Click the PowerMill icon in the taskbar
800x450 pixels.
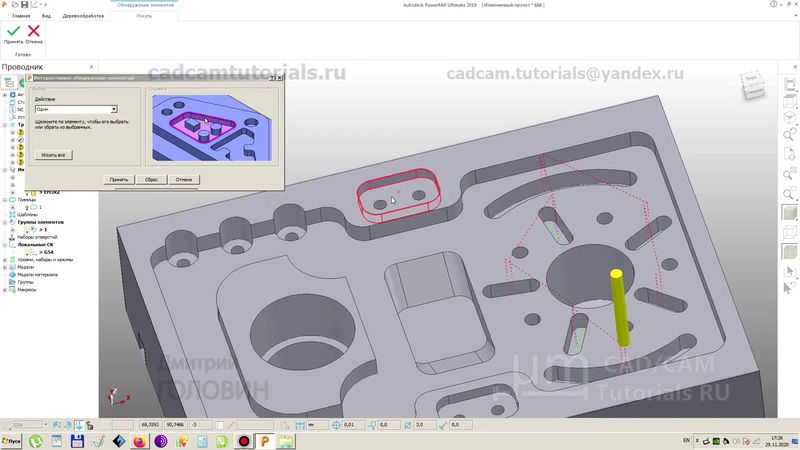(x=265, y=441)
